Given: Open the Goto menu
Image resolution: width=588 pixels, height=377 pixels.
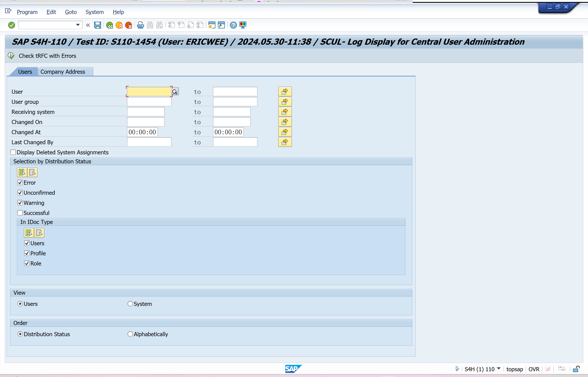Looking at the screenshot, I should tap(71, 12).
